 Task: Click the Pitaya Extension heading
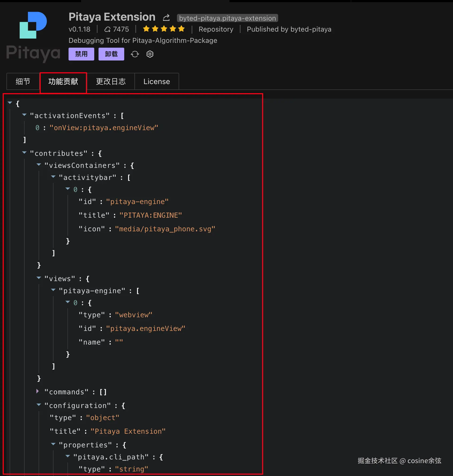pos(112,17)
